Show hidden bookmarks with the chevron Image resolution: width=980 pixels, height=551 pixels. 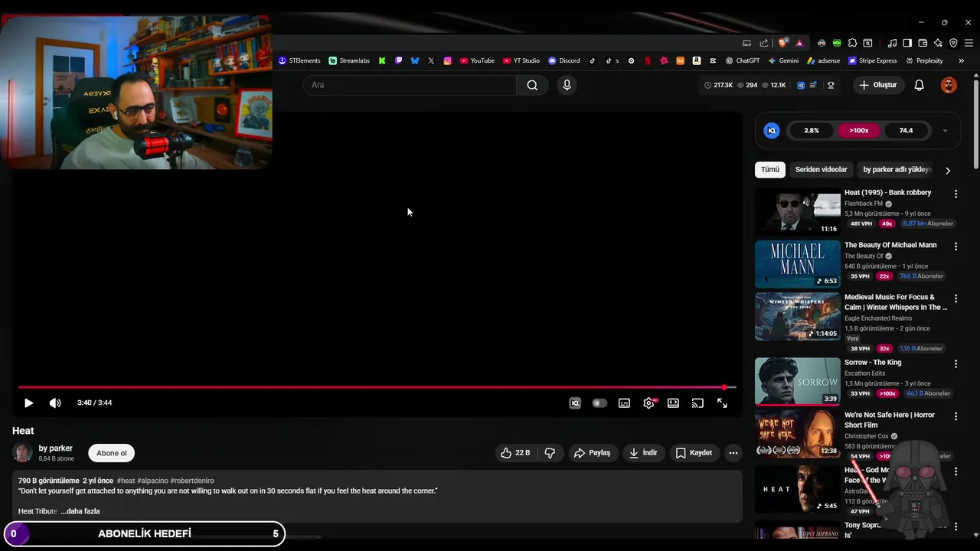[962, 60]
